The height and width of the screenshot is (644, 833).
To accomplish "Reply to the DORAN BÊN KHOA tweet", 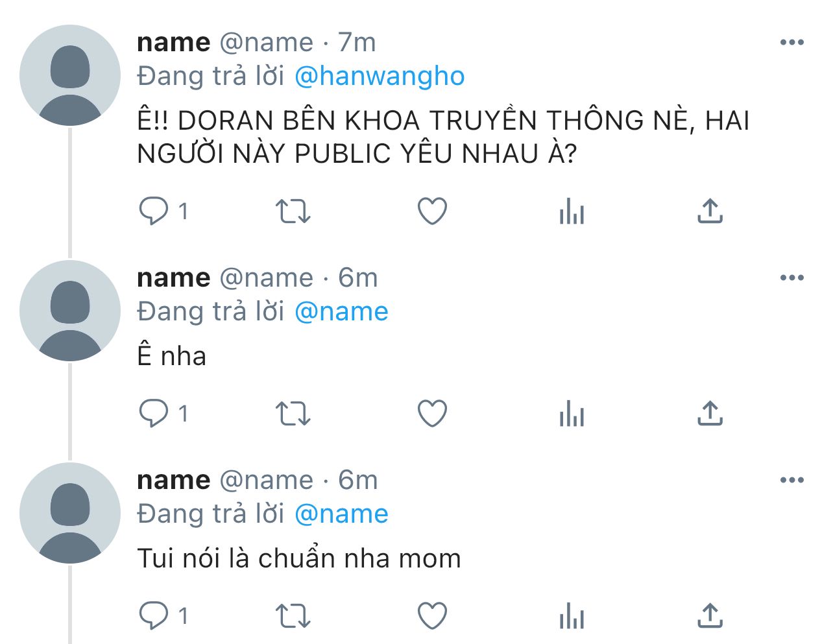I will 154,211.
